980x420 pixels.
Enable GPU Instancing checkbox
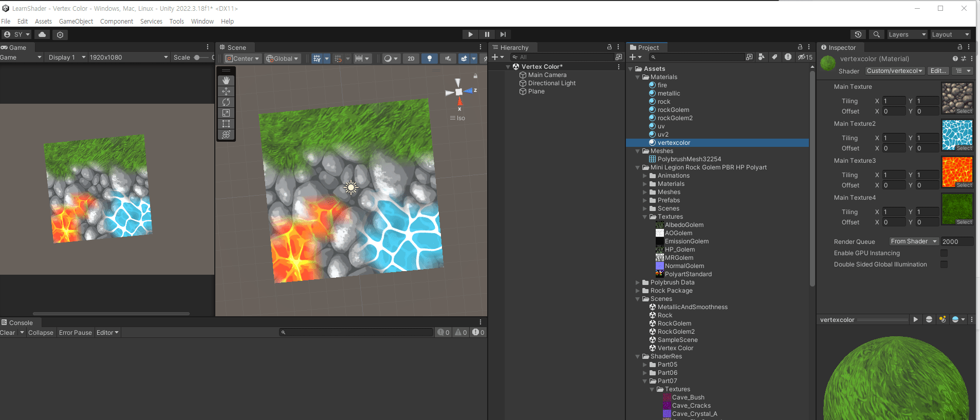(x=944, y=253)
